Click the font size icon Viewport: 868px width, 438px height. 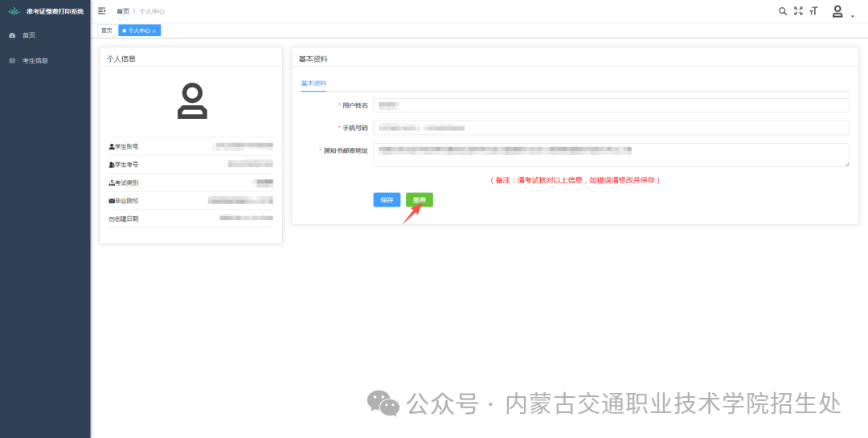click(x=813, y=11)
